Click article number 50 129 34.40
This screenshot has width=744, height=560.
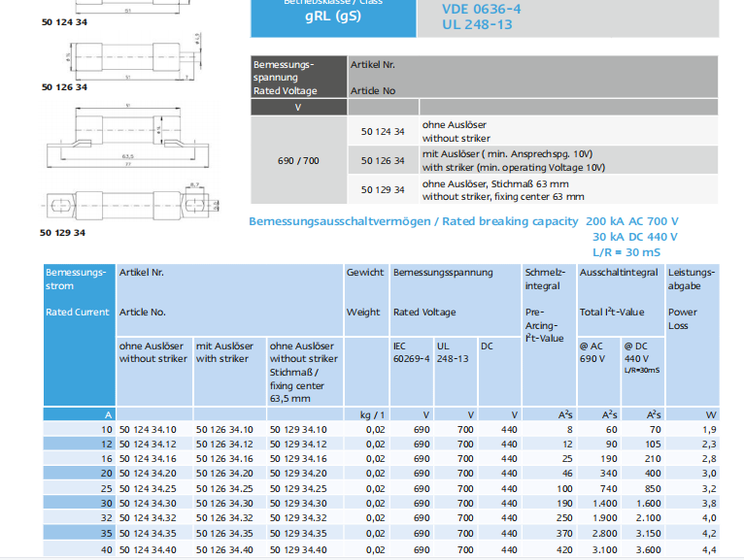click(298, 550)
